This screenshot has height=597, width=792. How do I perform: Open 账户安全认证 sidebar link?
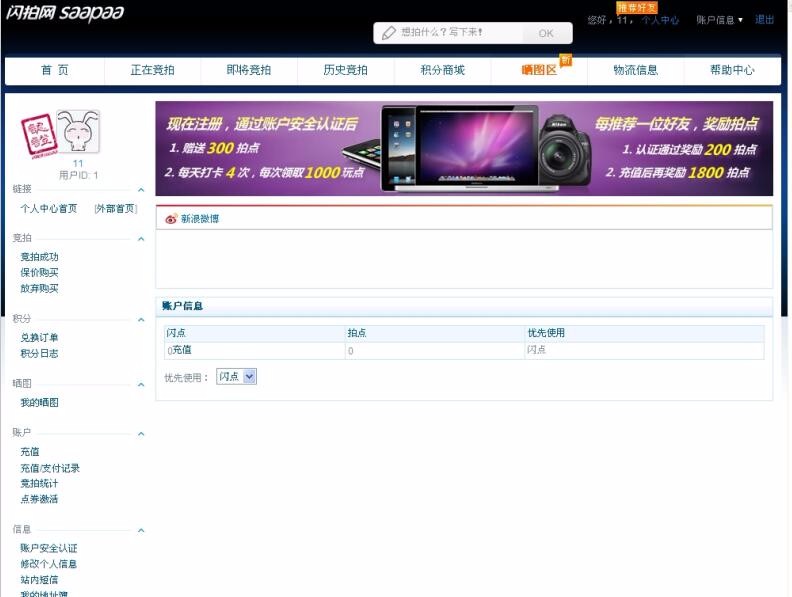(48, 548)
